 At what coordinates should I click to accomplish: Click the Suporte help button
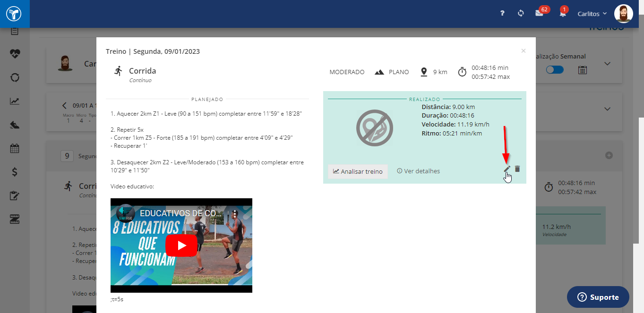click(598, 297)
